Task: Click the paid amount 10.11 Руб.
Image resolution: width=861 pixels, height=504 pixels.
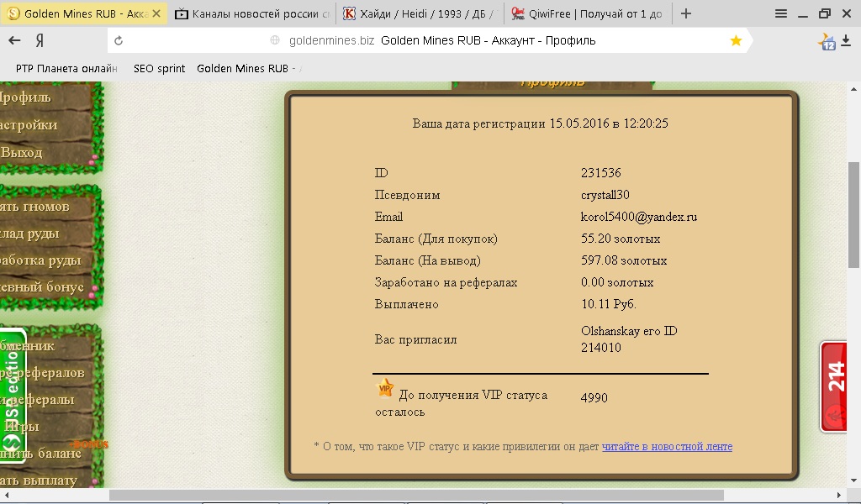Action: tap(609, 304)
